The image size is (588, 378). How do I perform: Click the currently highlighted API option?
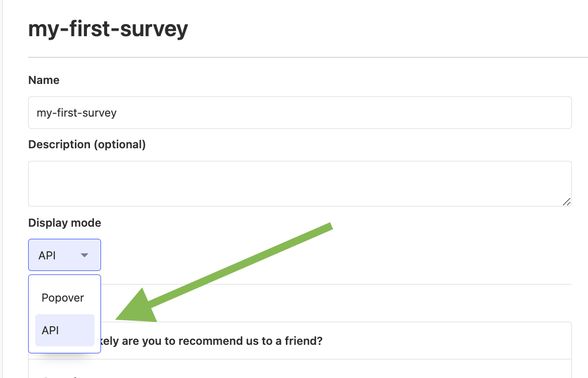click(50, 330)
